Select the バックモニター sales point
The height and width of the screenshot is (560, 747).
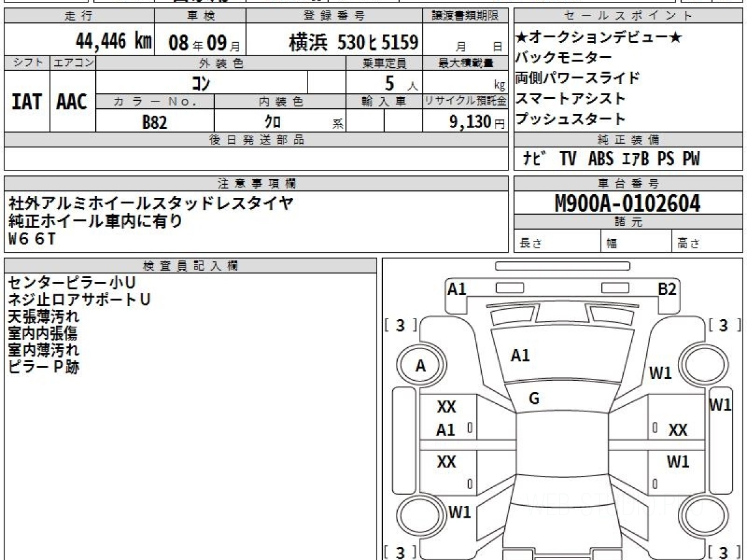click(x=564, y=57)
